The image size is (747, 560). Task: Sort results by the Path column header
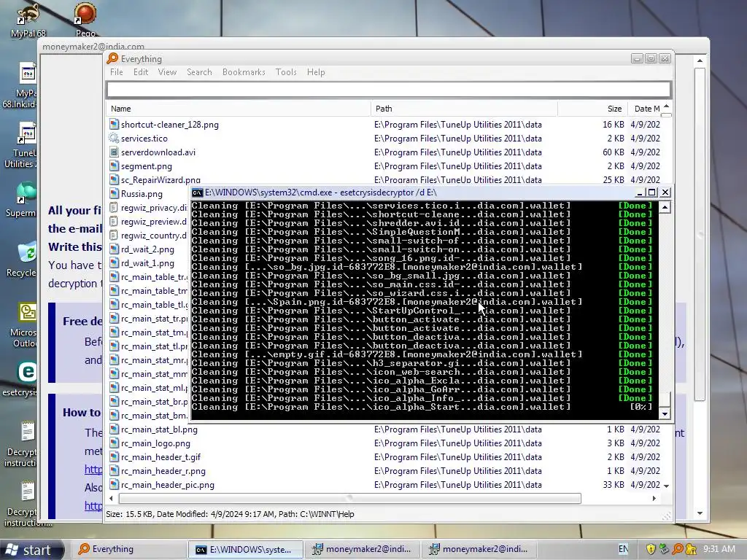point(464,109)
